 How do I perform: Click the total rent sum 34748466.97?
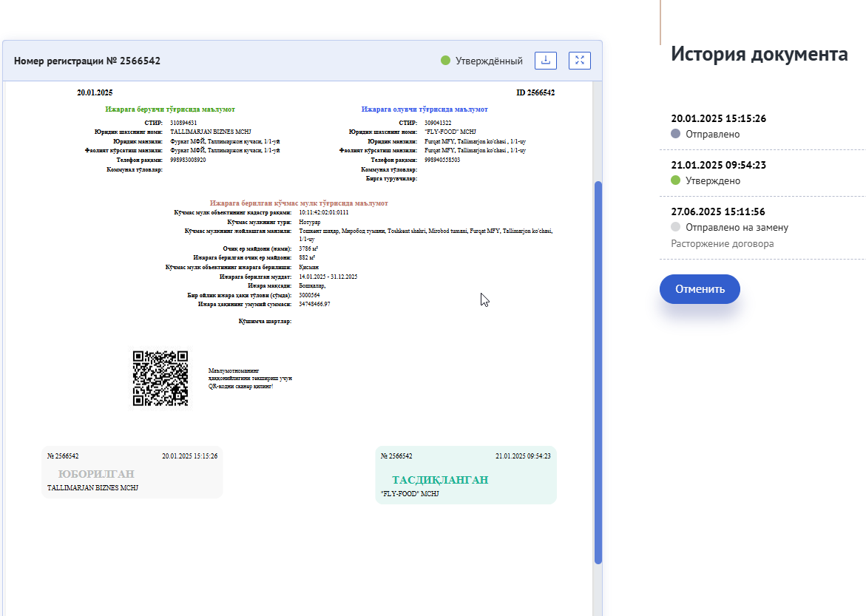(314, 305)
